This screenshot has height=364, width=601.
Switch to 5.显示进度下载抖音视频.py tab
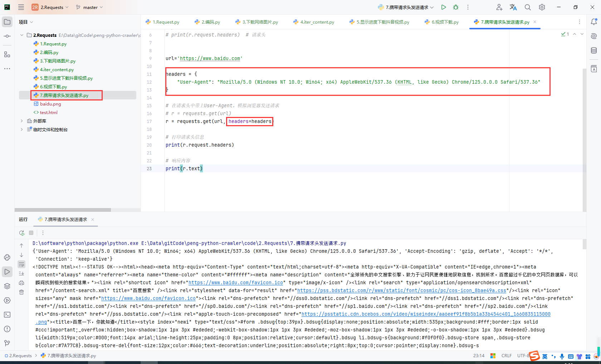(379, 22)
